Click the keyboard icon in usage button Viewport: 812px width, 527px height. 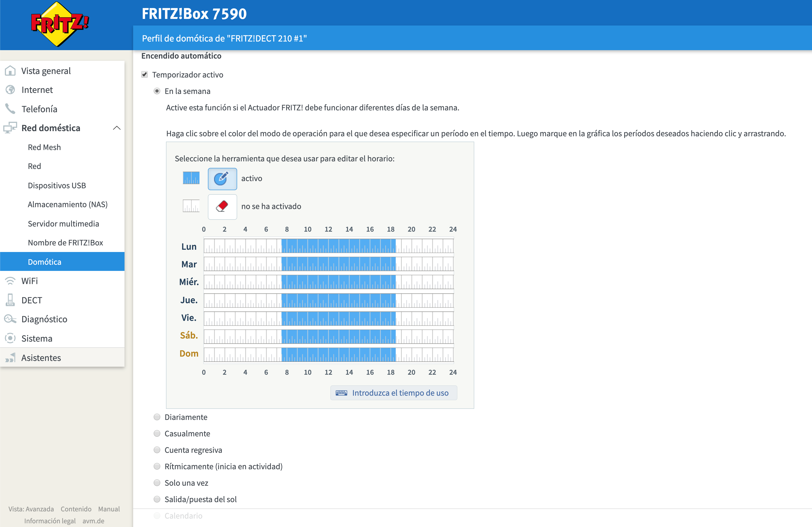point(341,393)
